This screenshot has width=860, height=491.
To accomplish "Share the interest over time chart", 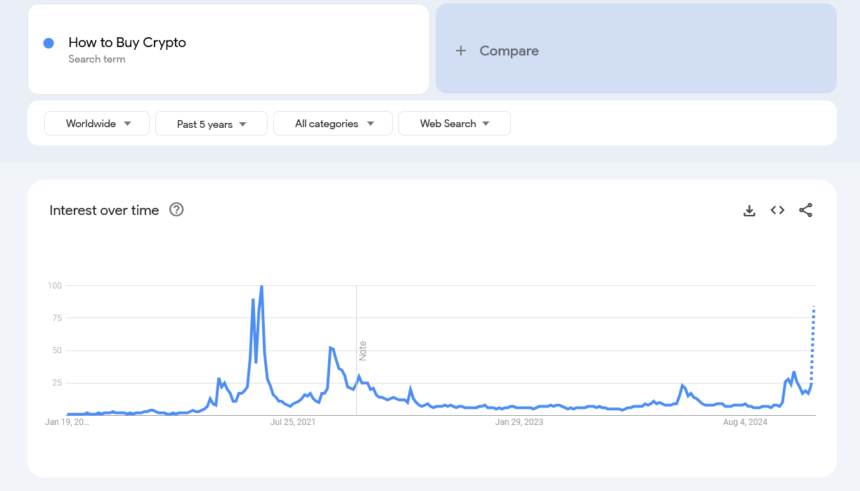I will coord(806,210).
